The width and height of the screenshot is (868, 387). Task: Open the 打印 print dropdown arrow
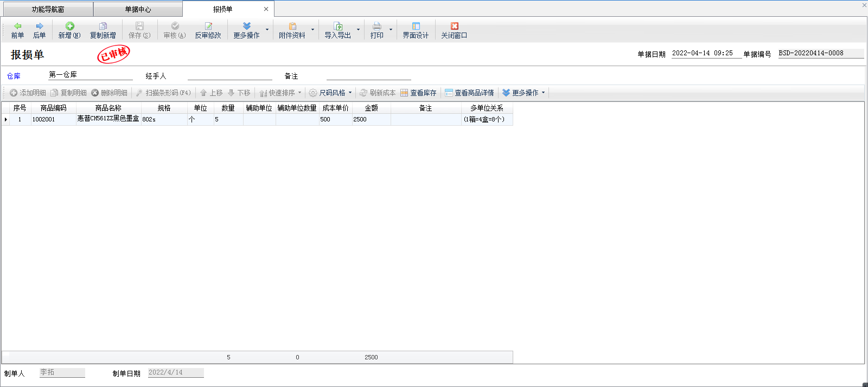[x=391, y=30]
